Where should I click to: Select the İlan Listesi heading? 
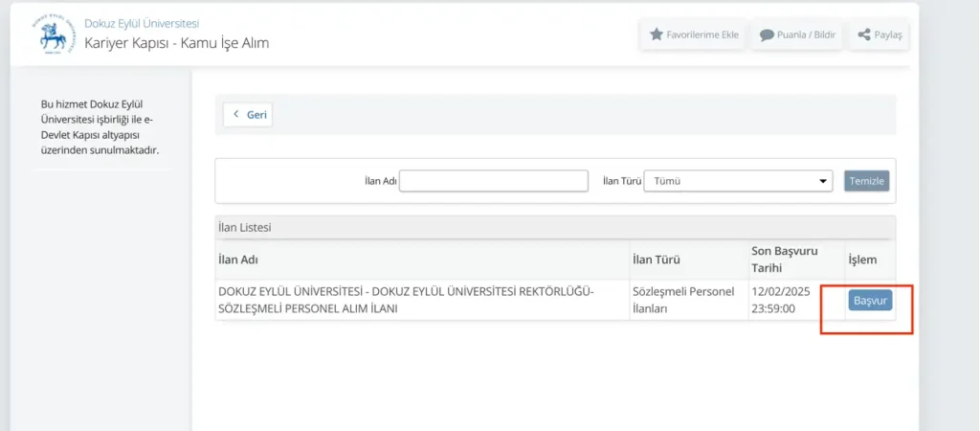pyautogui.click(x=244, y=228)
